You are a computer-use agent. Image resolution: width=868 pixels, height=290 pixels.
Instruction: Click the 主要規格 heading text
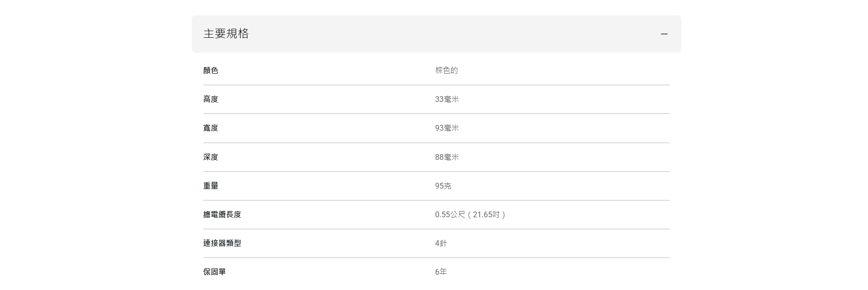(x=226, y=33)
